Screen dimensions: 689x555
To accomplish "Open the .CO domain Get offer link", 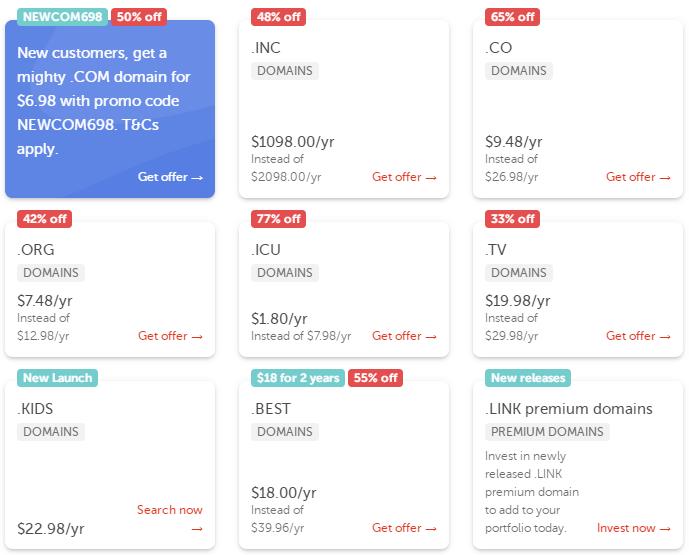I will [x=638, y=177].
